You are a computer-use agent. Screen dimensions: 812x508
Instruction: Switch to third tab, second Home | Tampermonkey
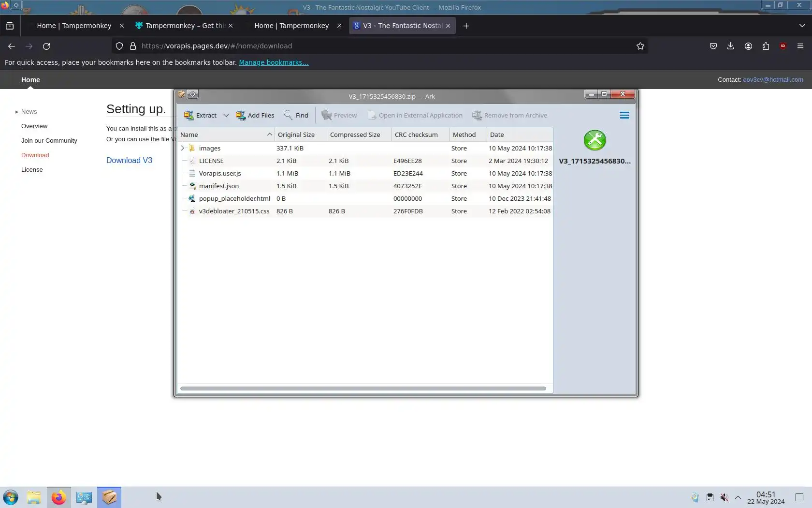291,26
